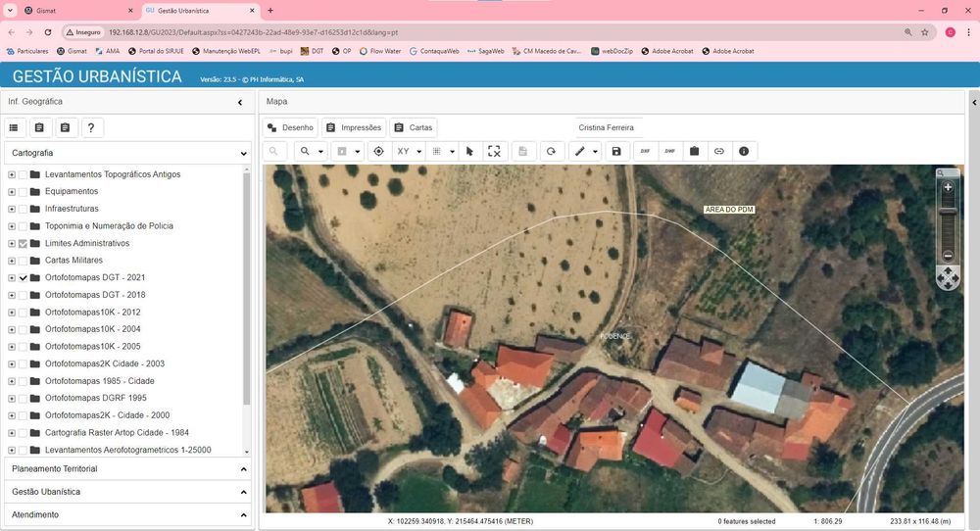Check the Ortofotomapas 1985 - Cidade checkbox
980x531 pixels.
click(24, 381)
